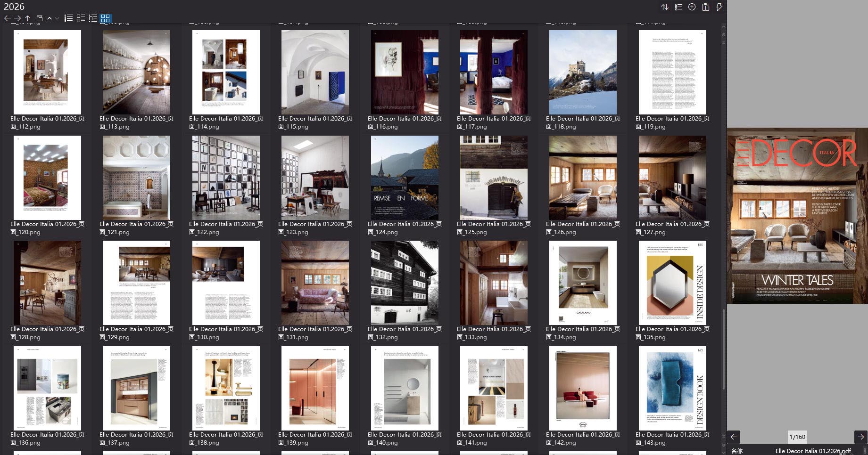Go to next PDF preview page
This screenshot has width=868, height=455.
(860, 437)
